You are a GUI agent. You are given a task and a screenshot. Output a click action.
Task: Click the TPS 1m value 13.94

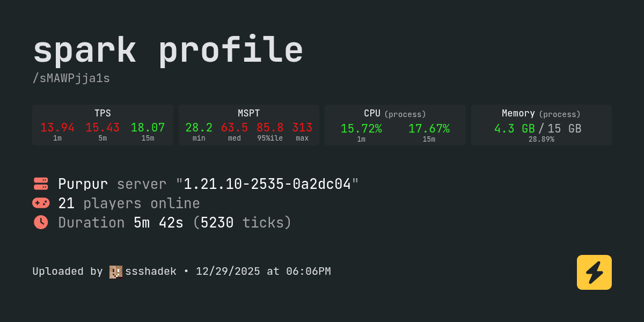tap(57, 128)
